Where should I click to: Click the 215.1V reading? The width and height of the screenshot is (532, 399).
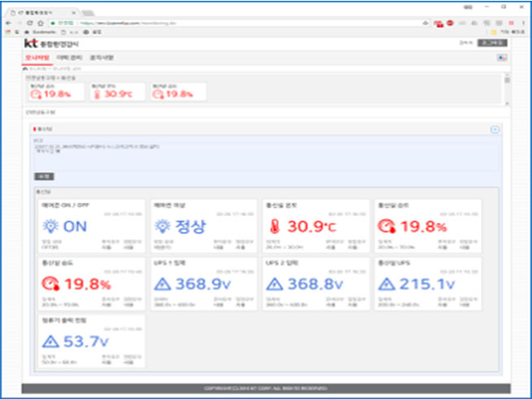coord(427,284)
